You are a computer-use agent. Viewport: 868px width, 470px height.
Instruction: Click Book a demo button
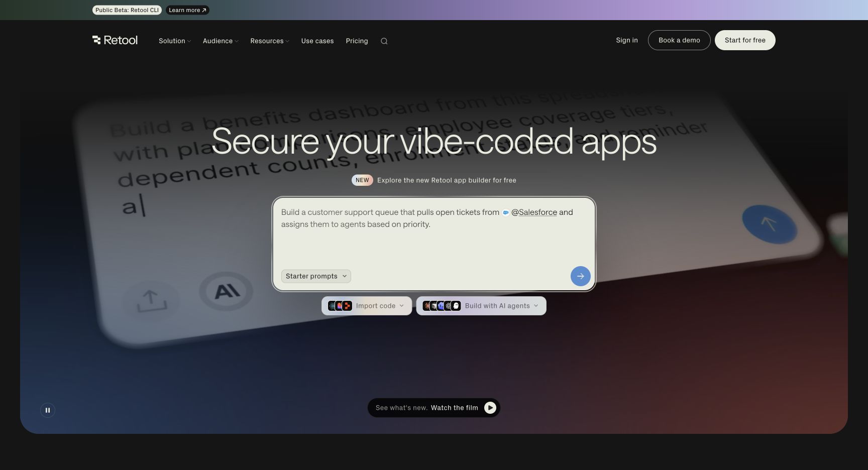[x=679, y=40]
